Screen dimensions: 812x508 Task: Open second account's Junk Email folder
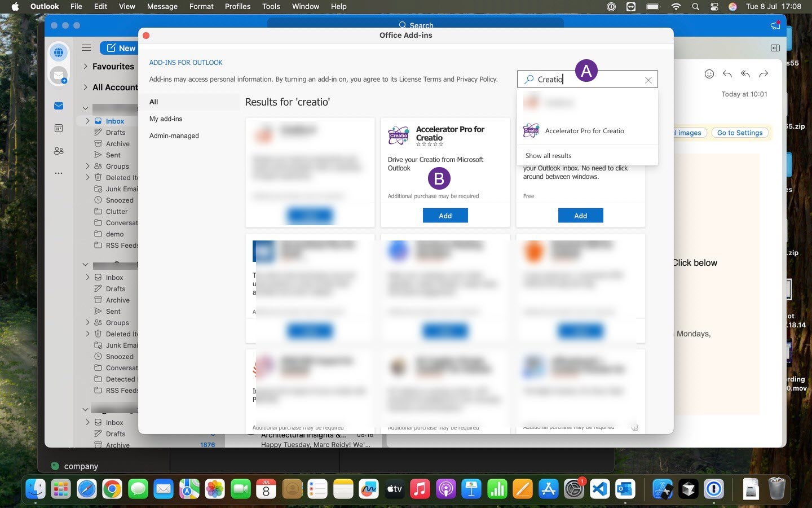[x=121, y=345]
